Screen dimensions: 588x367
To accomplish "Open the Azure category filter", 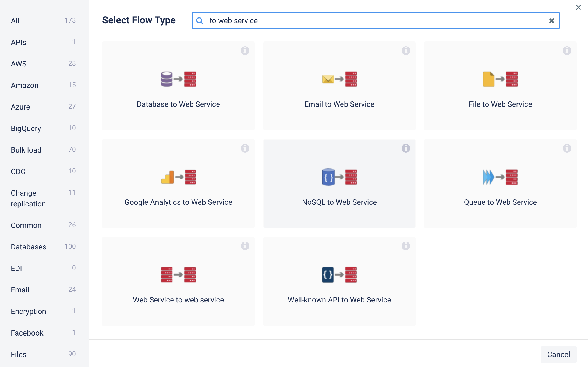I will pos(20,107).
